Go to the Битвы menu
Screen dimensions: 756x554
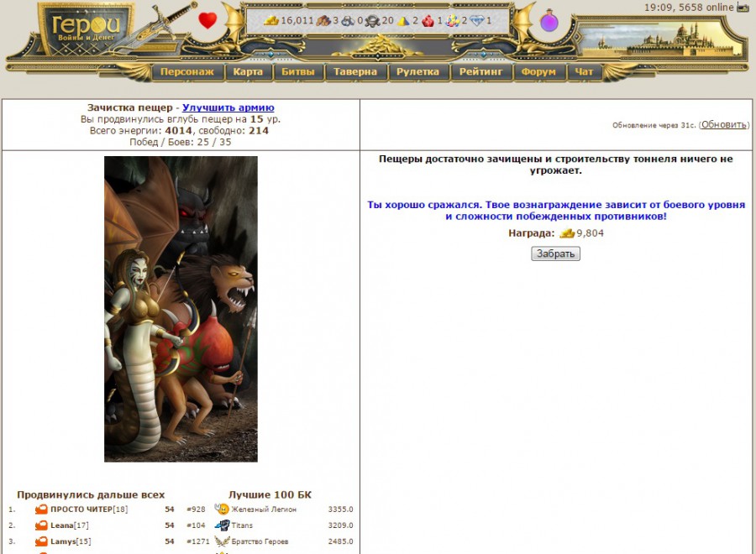(298, 72)
